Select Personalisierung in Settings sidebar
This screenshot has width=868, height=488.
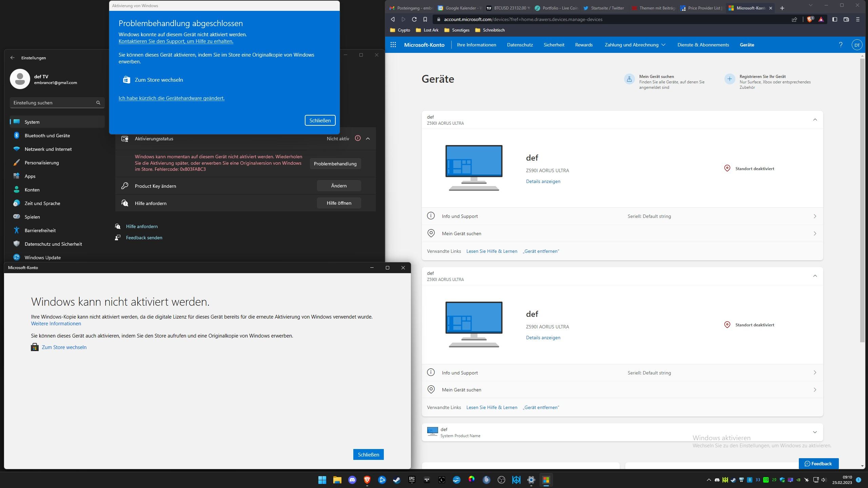57,163
